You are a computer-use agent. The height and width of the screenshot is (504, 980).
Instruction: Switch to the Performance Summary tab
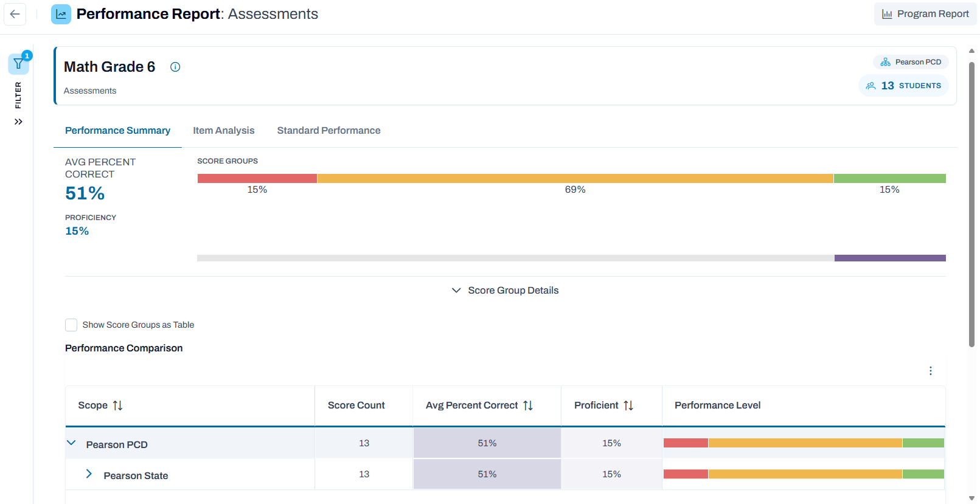[x=117, y=131]
